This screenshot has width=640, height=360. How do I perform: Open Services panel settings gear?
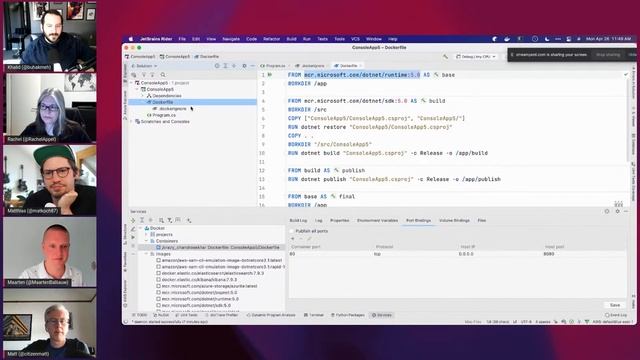coord(617,211)
